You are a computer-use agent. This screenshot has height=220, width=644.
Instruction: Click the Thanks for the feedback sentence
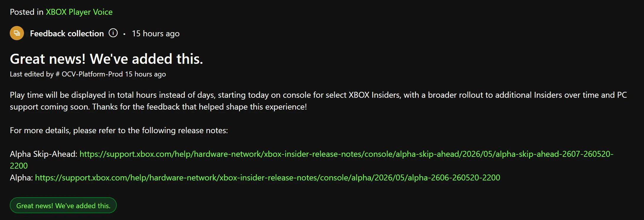pos(199,107)
